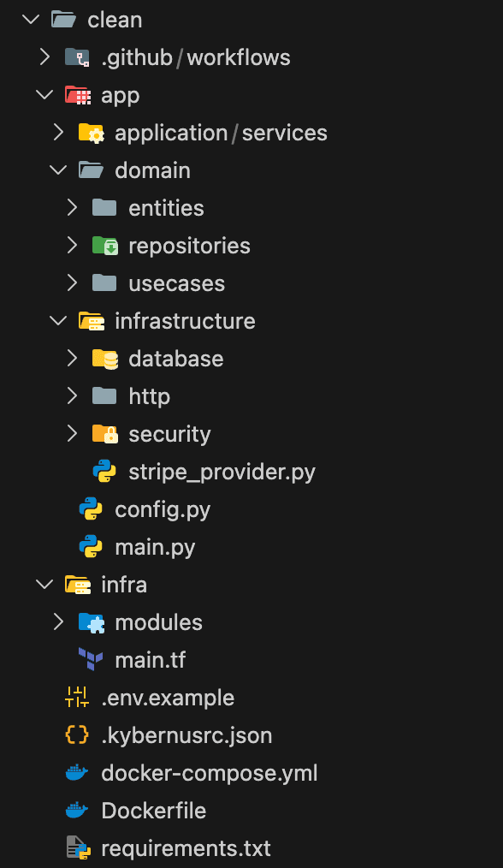Image resolution: width=503 pixels, height=868 pixels.
Task: Expand the repositories folder
Action: point(72,245)
